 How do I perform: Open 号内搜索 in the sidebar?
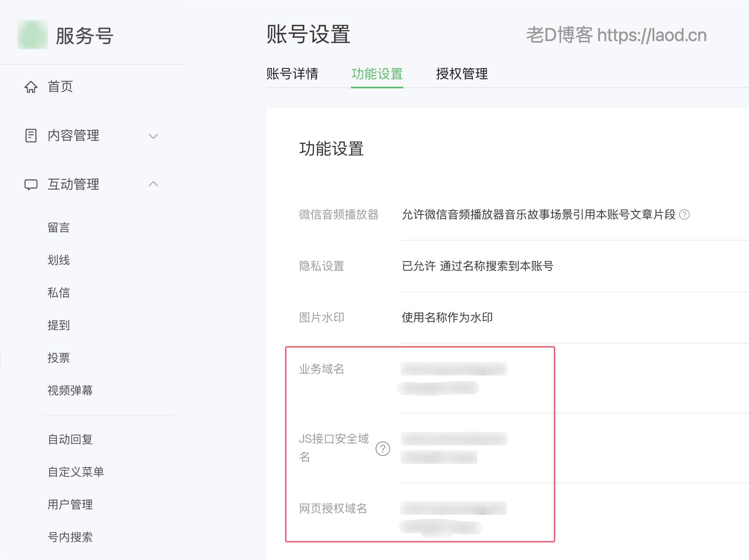[70, 537]
